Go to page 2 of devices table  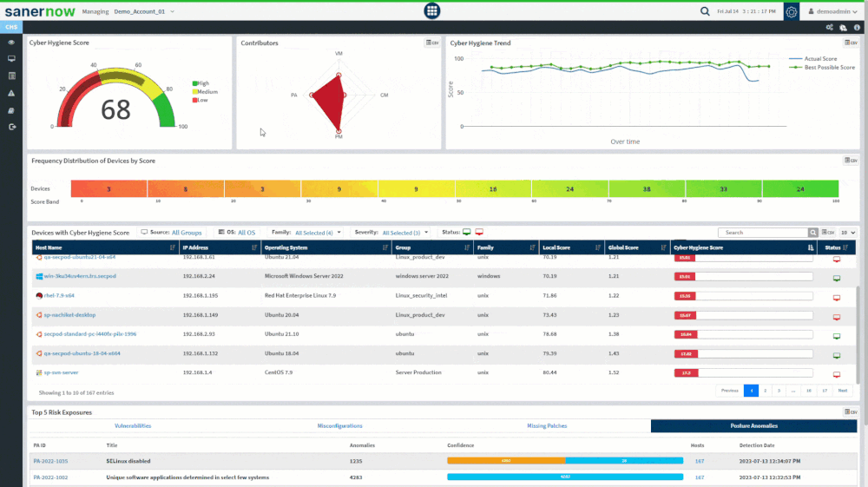[x=765, y=391]
